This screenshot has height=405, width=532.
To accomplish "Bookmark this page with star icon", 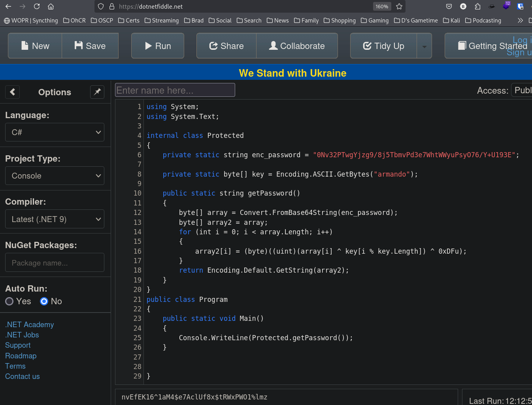I will click(x=399, y=6).
